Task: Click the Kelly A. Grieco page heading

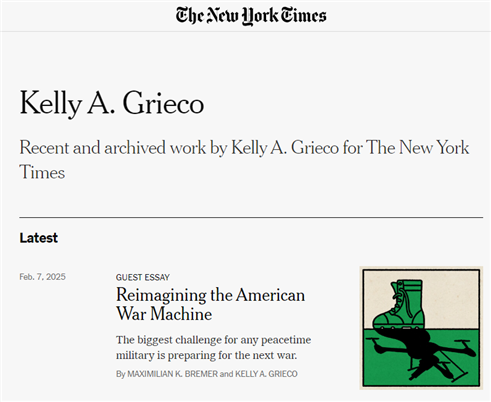Action: tap(112, 104)
